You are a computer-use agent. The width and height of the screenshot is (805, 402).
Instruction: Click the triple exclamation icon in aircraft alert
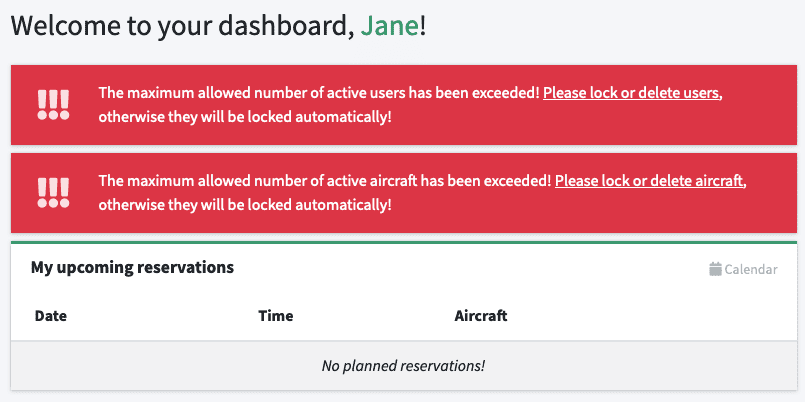[53, 193]
